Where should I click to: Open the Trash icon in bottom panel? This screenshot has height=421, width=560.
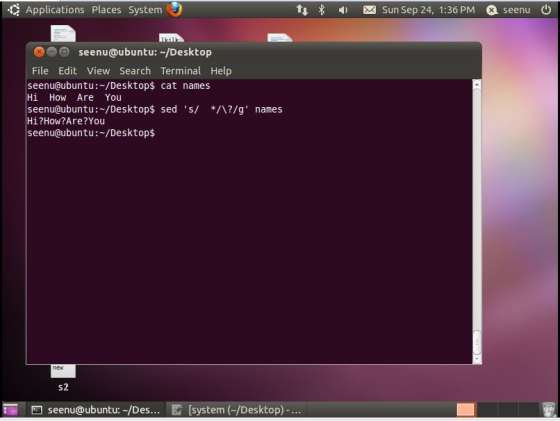[549, 410]
